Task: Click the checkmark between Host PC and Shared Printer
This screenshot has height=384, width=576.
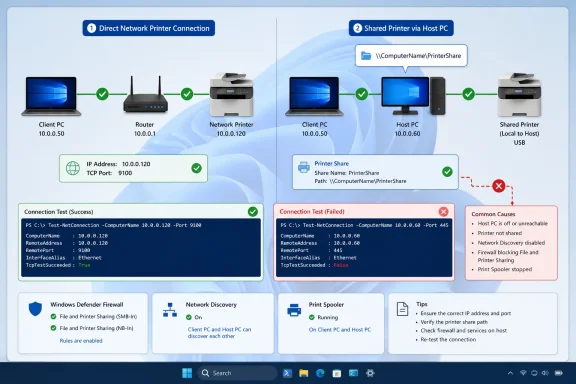Action: 468,94
